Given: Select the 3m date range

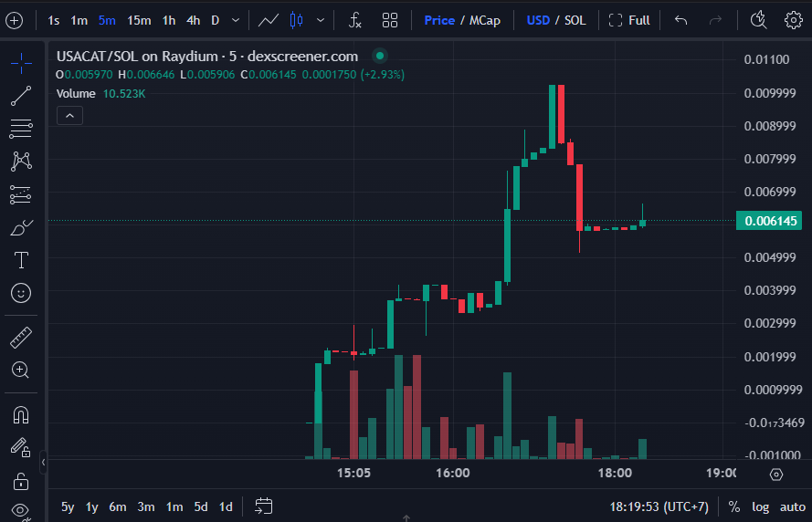Looking at the screenshot, I should (146, 507).
